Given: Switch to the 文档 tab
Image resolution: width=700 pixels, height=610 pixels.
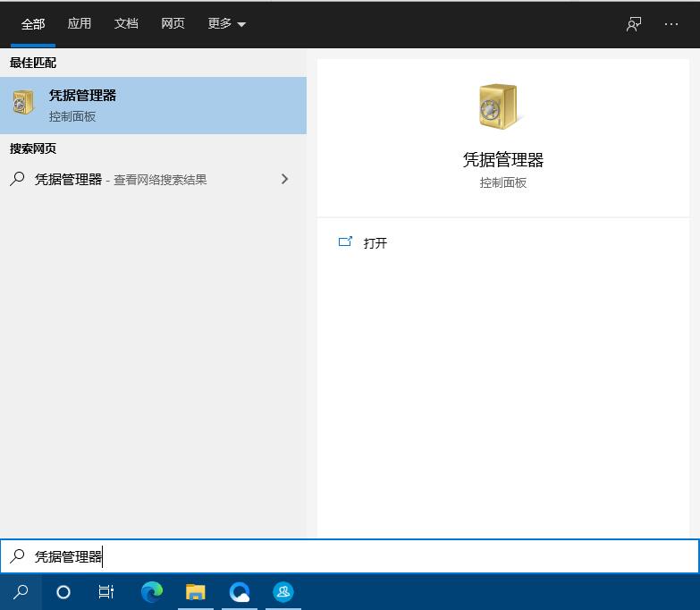Looking at the screenshot, I should click(126, 24).
